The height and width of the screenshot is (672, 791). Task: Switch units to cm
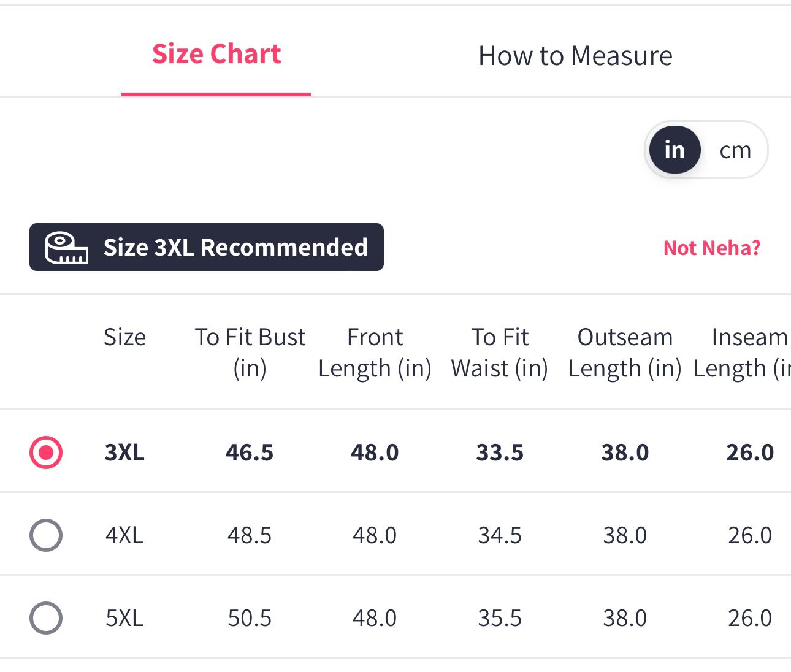[x=735, y=150]
